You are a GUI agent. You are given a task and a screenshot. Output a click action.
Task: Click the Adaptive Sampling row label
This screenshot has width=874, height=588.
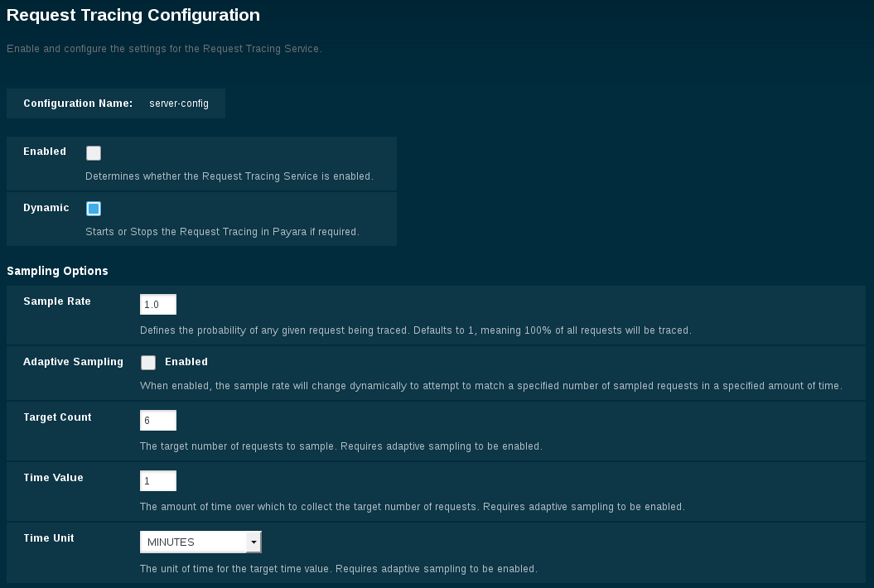tap(73, 362)
